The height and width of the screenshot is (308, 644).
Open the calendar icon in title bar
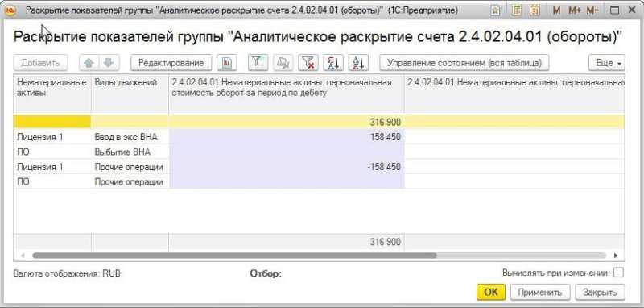click(x=535, y=10)
